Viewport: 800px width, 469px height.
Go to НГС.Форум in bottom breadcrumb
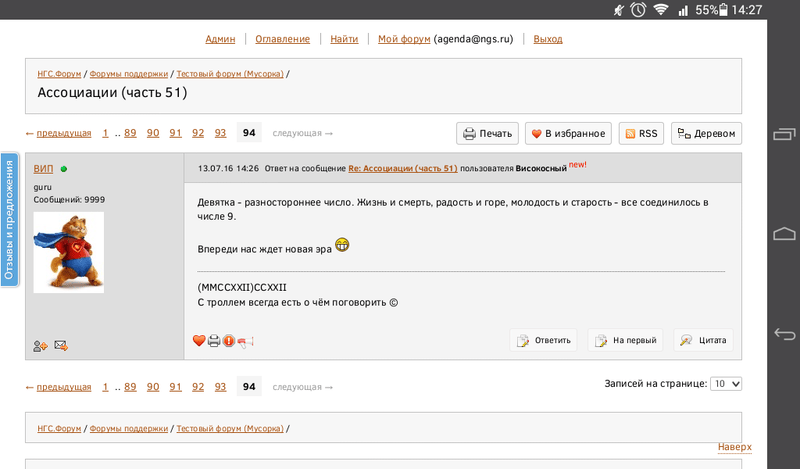[59, 429]
